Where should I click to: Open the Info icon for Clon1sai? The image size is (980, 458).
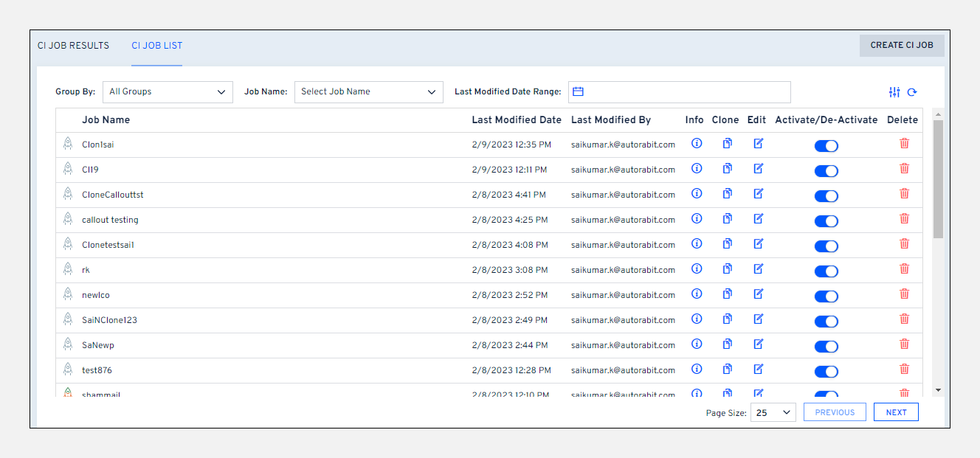coord(696,143)
